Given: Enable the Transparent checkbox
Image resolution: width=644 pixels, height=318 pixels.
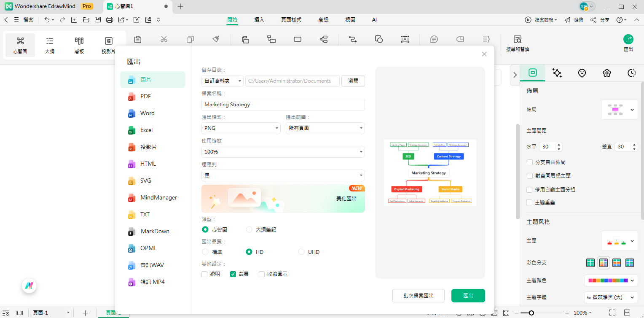Looking at the screenshot, I should [x=204, y=274].
